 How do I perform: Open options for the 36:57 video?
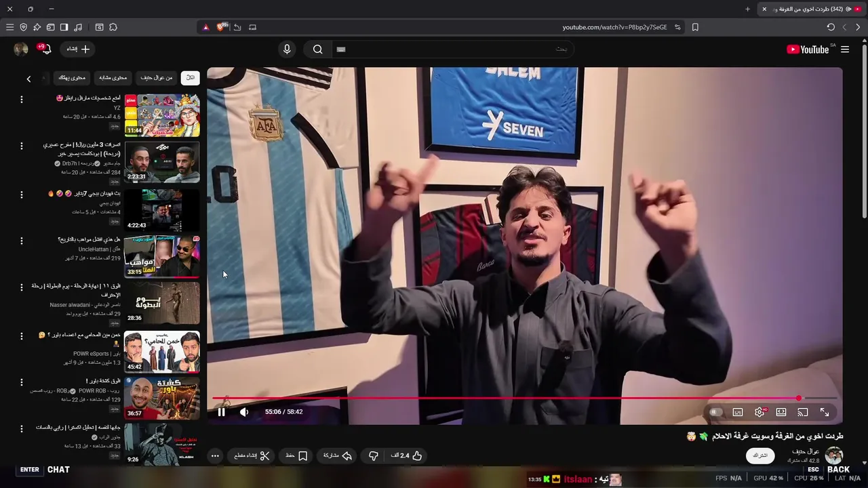click(21, 382)
